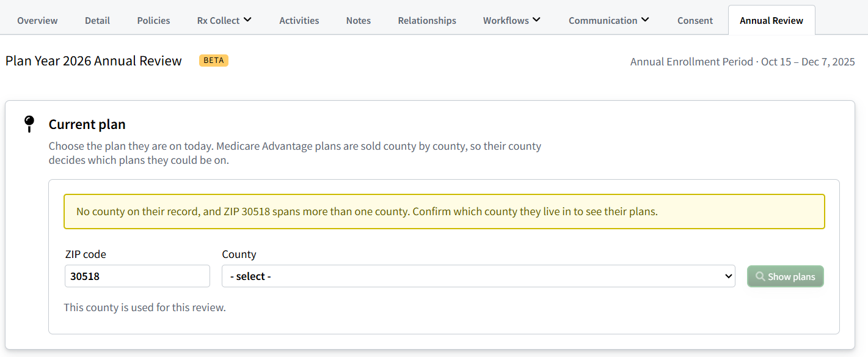Click the yellow no-county warning message
The height and width of the screenshot is (357, 868).
point(444,212)
